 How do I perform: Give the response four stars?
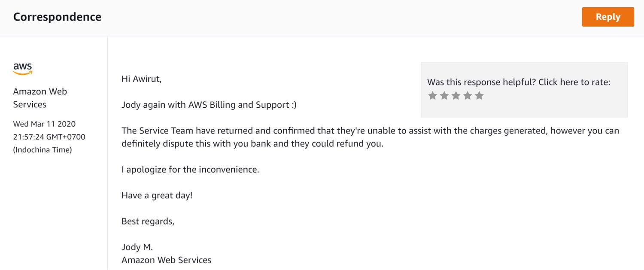468,96
